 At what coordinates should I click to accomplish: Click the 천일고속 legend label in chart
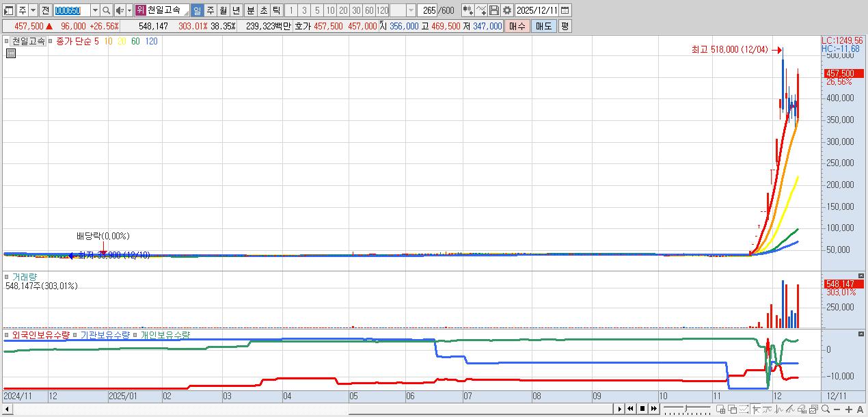[29, 41]
